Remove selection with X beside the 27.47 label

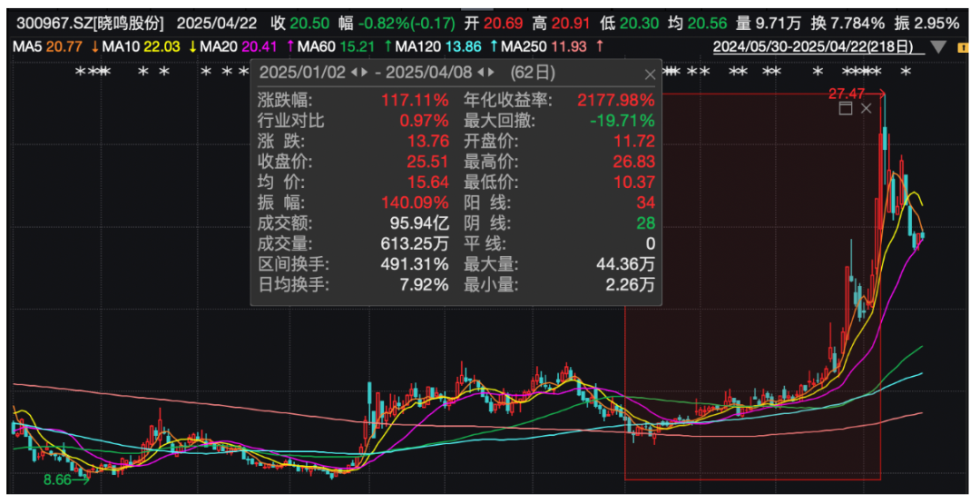(866, 109)
